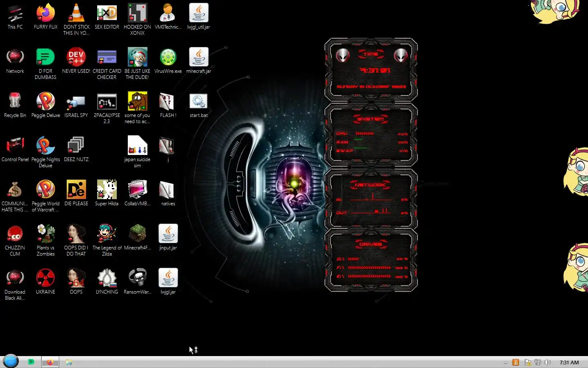Select the D FOR DUMBASS shortcut
This screenshot has height=368, width=588.
46,64
